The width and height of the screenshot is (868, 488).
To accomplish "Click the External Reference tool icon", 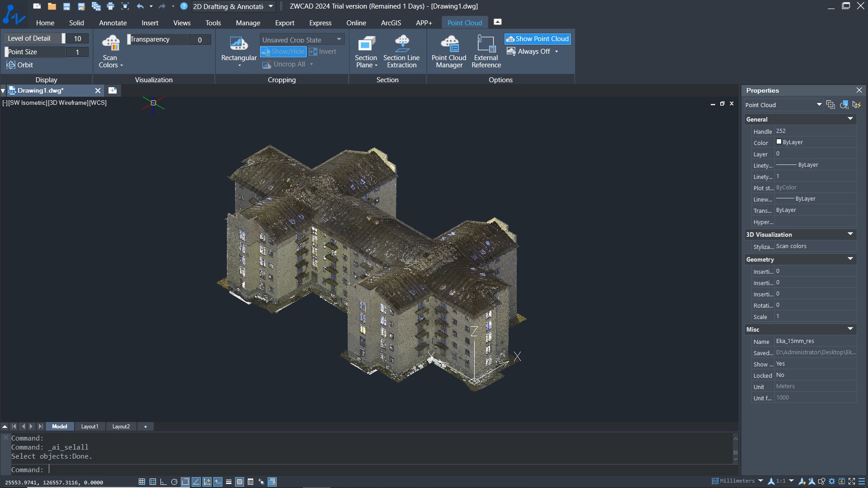I will (486, 51).
